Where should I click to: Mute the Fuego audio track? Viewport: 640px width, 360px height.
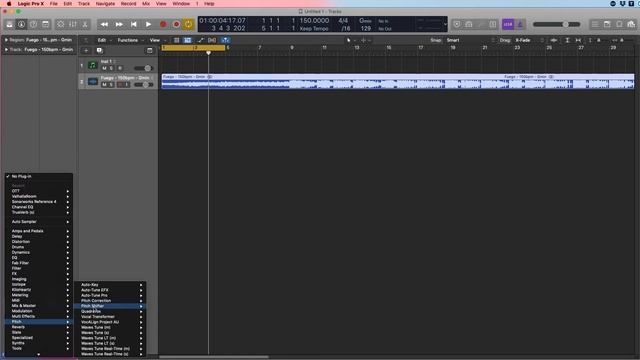pos(104,84)
